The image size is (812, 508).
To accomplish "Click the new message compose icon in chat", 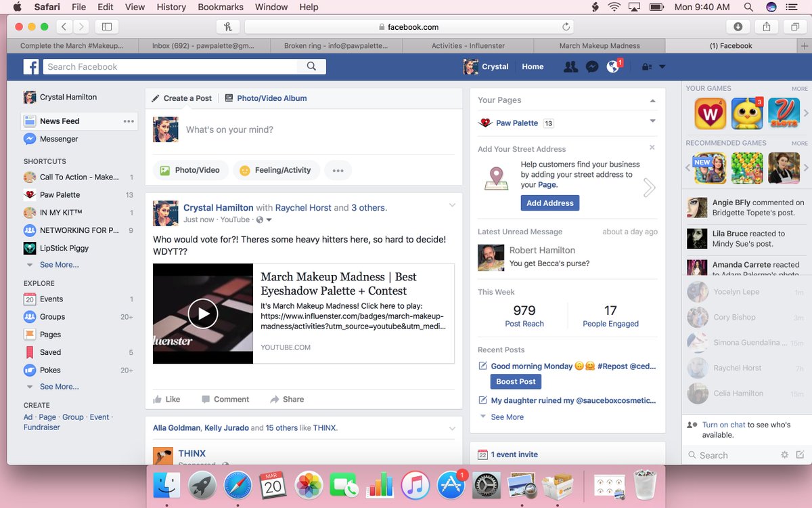I will (x=800, y=454).
